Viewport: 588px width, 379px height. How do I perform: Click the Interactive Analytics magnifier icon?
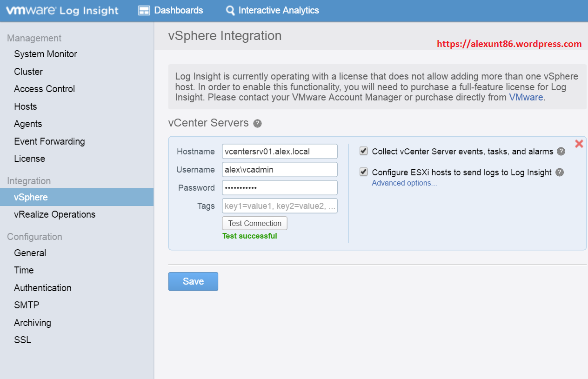(x=230, y=10)
